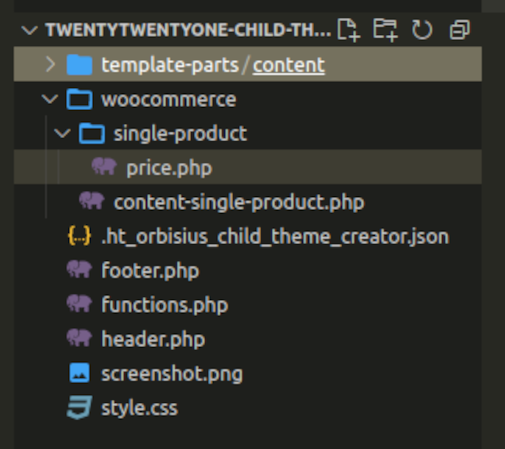Click the New File icon

[348, 30]
